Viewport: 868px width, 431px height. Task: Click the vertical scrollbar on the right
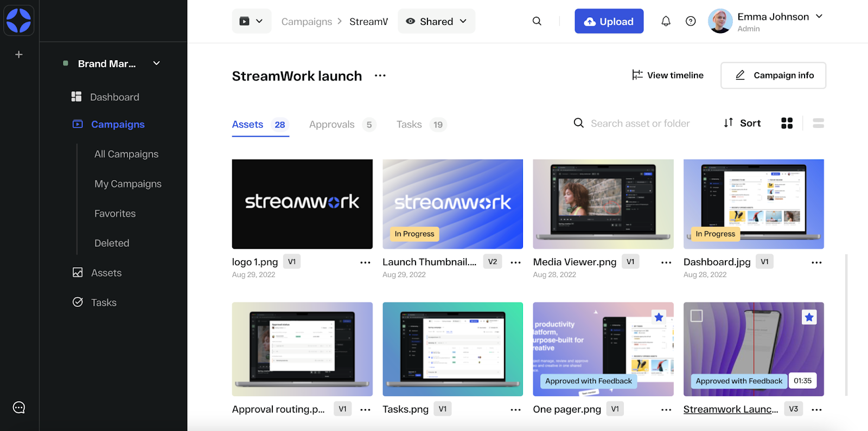pyautogui.click(x=846, y=325)
